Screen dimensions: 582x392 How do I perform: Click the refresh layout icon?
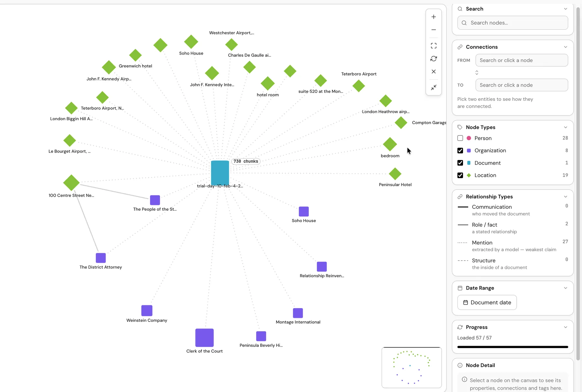tap(434, 58)
